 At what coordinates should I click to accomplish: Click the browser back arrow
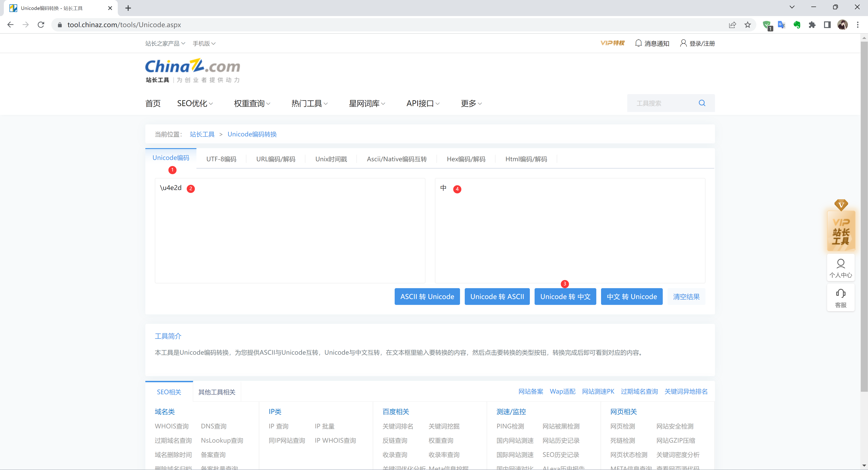[x=10, y=25]
